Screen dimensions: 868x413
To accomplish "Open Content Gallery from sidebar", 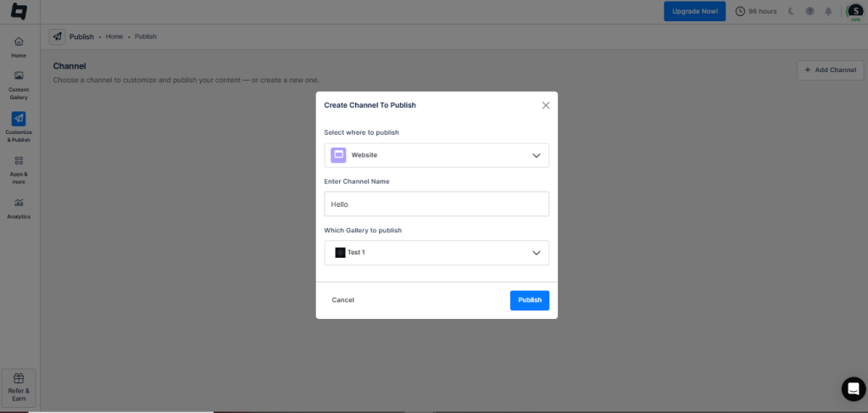I will [x=19, y=86].
